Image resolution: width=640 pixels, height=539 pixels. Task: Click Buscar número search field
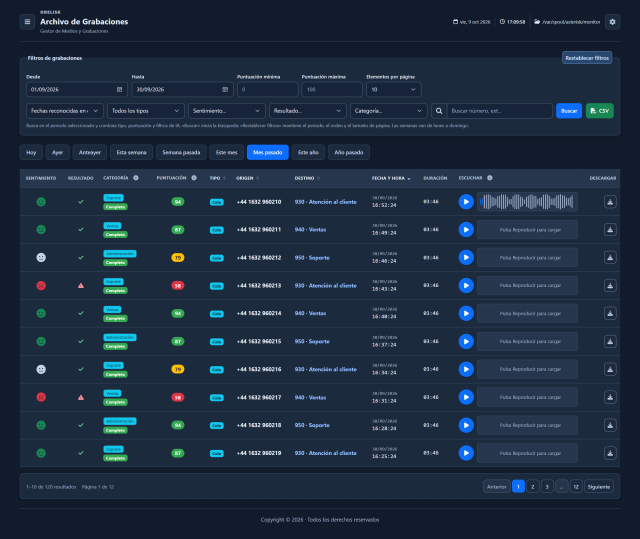[500, 111]
